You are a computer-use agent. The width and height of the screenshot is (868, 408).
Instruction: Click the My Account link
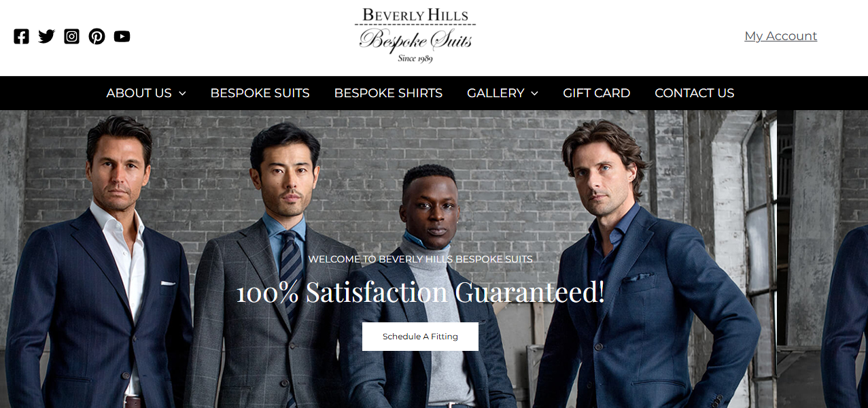tap(781, 36)
